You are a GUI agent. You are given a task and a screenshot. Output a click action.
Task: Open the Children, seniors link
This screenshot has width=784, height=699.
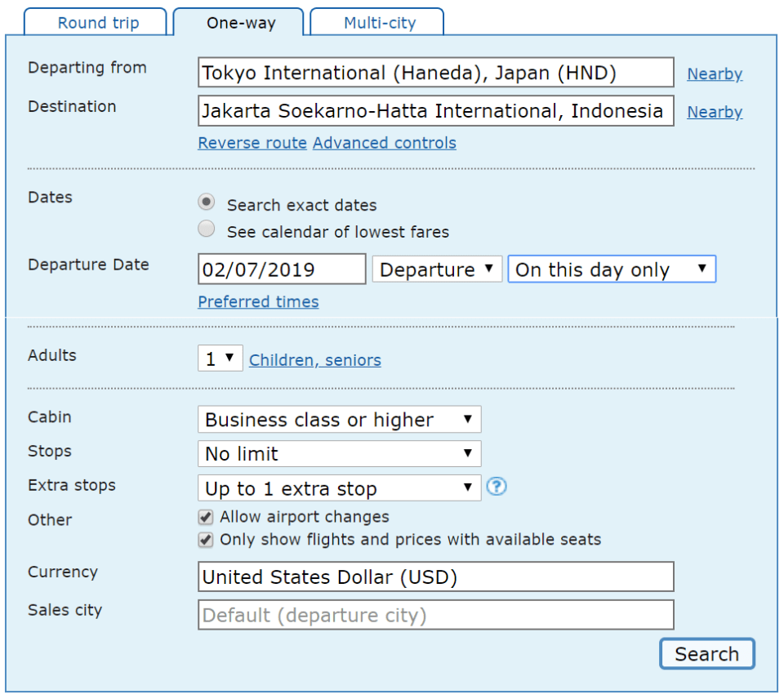pos(314,359)
